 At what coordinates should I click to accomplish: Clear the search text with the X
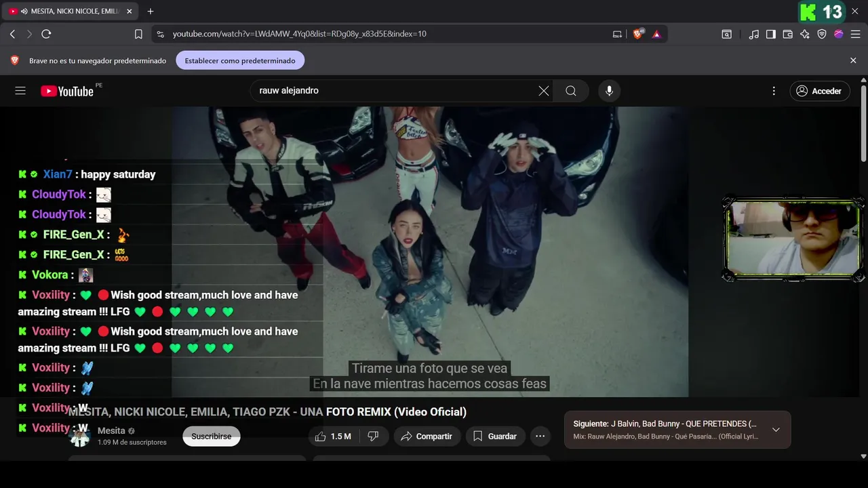click(544, 91)
